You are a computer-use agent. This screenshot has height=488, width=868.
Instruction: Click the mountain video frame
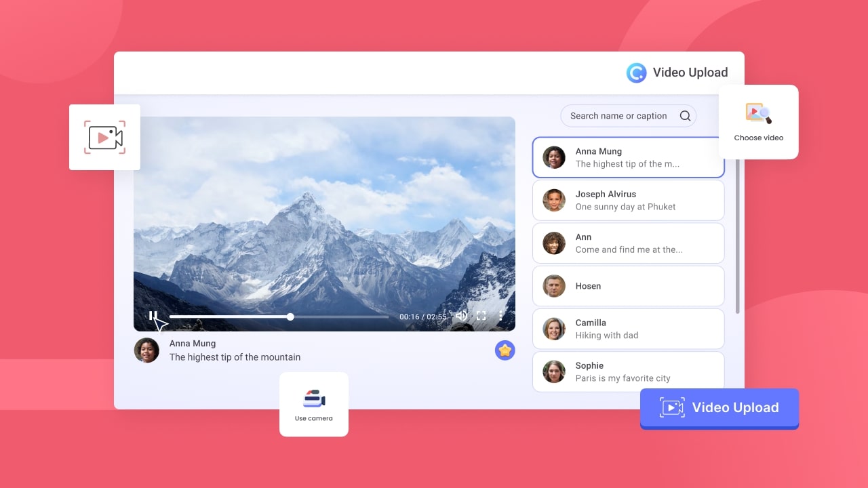point(324,224)
